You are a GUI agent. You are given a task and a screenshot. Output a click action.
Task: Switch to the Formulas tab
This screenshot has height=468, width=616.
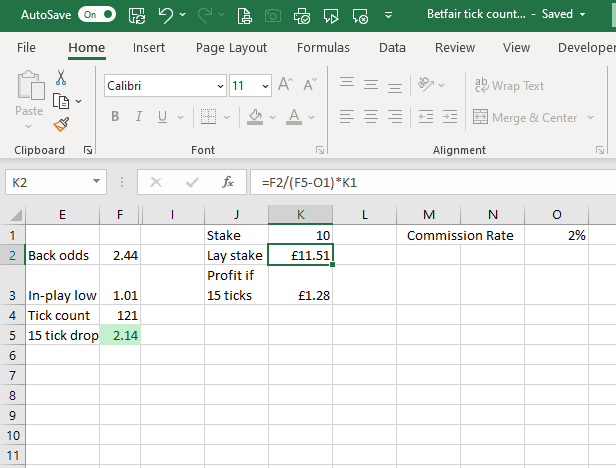coord(323,47)
